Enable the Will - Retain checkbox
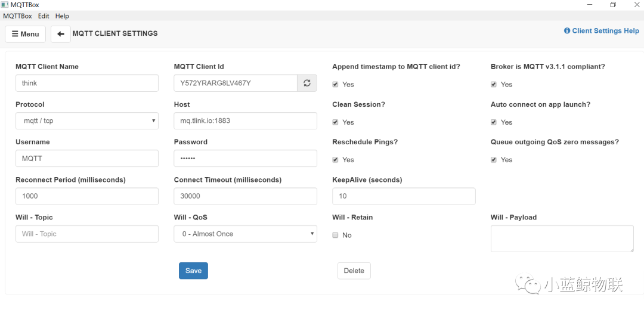The height and width of the screenshot is (313, 644). point(335,235)
